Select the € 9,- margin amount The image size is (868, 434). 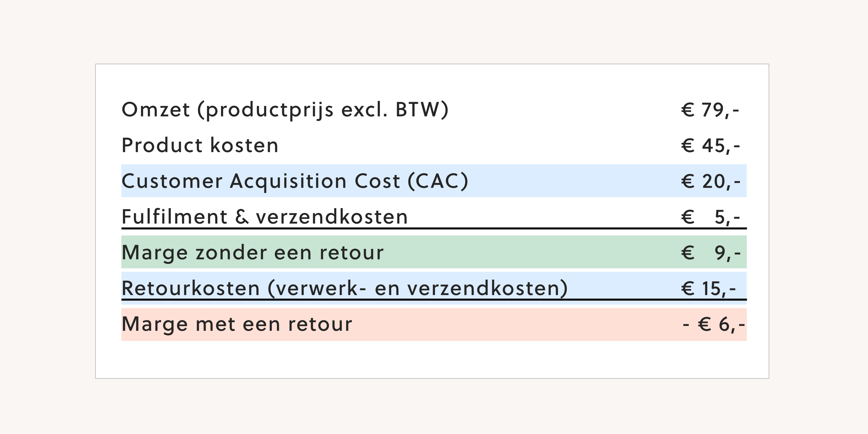click(711, 253)
